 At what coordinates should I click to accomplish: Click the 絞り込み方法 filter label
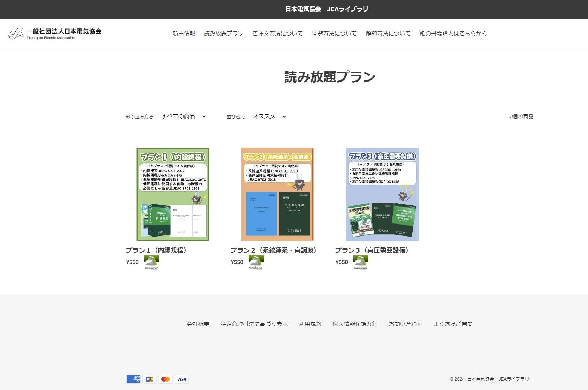pos(139,117)
